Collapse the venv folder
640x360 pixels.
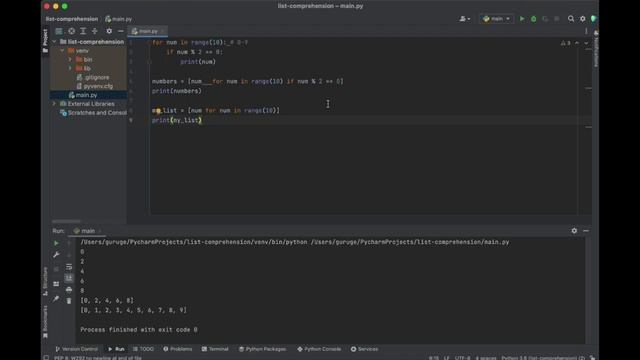point(62,51)
